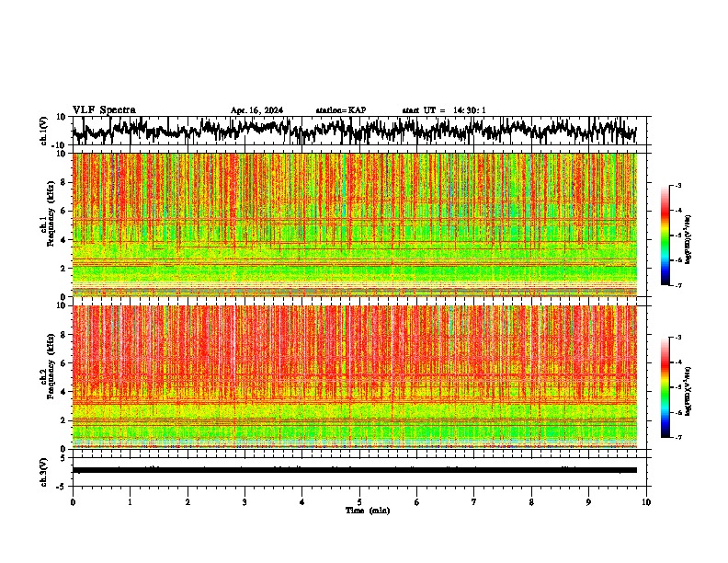728x563 pixels.
Task: Select the "Time (min)" axis title
Action: [368, 511]
